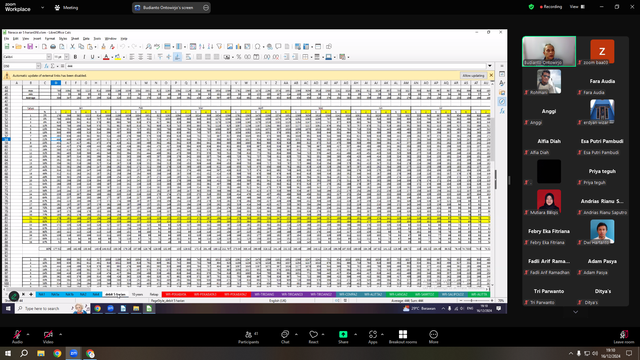
Task: Unmute Zoom Audio microphone
Action: [17, 337]
